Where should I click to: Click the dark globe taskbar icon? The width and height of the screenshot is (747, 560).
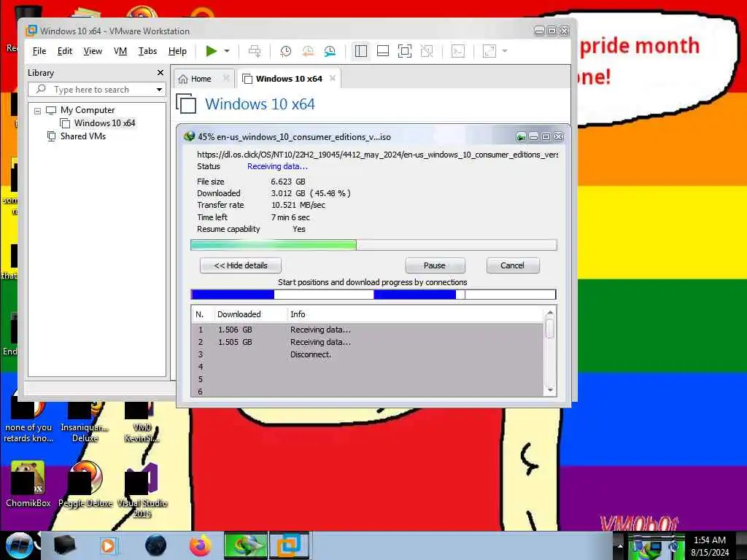pyautogui.click(x=156, y=545)
